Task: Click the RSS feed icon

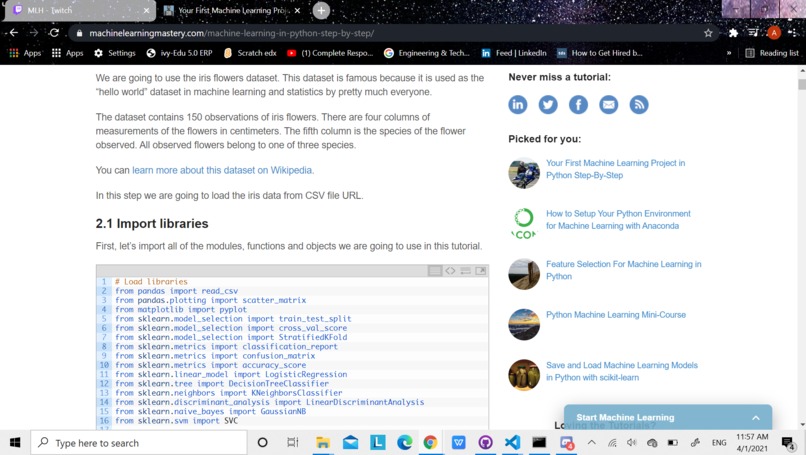Action: [639, 105]
